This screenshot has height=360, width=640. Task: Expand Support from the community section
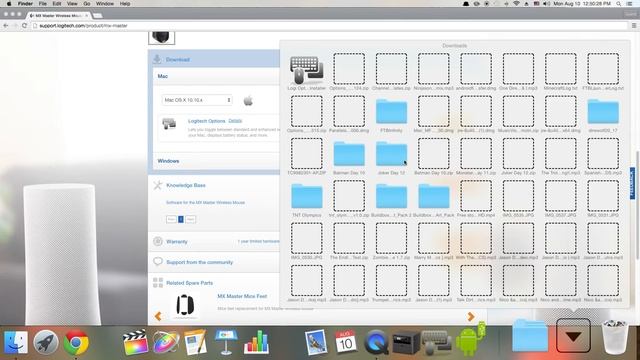pos(200,262)
